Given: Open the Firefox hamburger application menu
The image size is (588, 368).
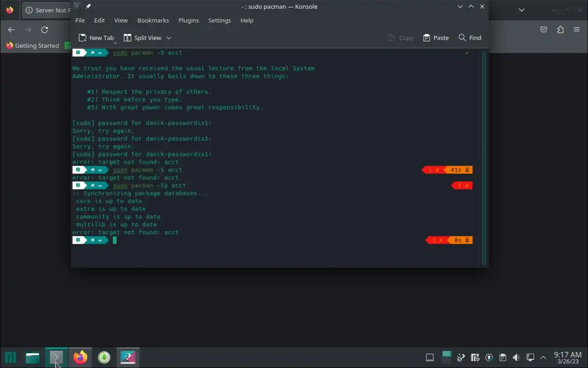Looking at the screenshot, I should tap(577, 29).
